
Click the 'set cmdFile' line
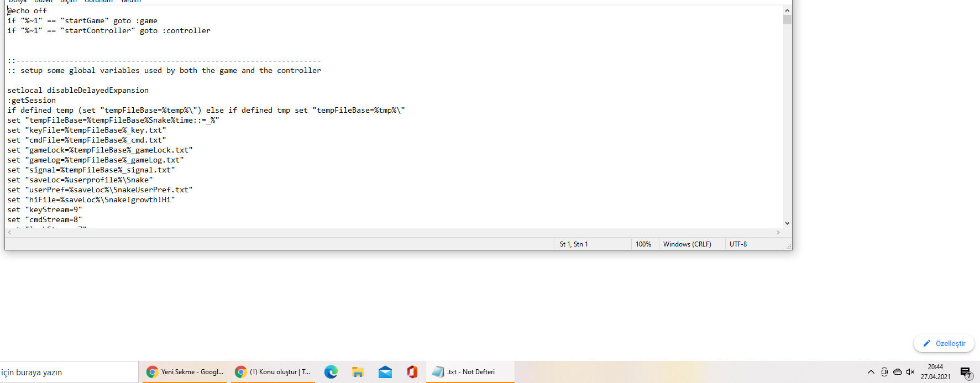point(87,140)
